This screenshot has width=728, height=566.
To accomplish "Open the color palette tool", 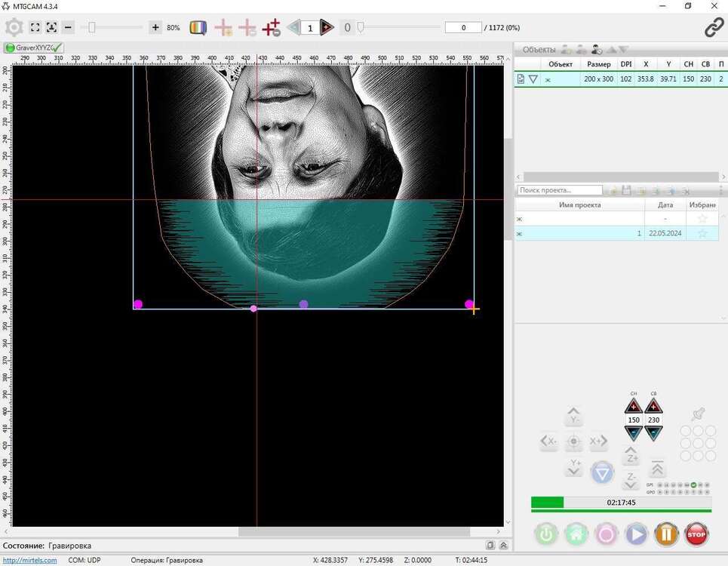I will tap(198, 27).
